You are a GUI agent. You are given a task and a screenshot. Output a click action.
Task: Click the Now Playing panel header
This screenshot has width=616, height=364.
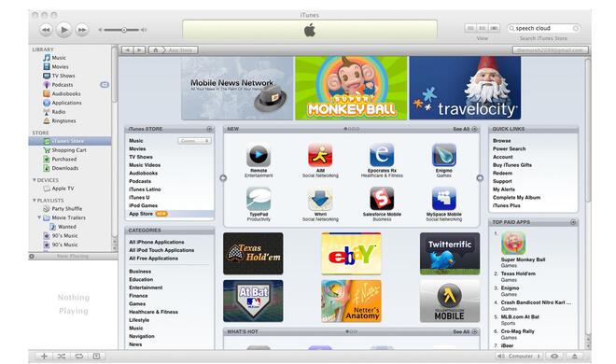click(x=73, y=257)
